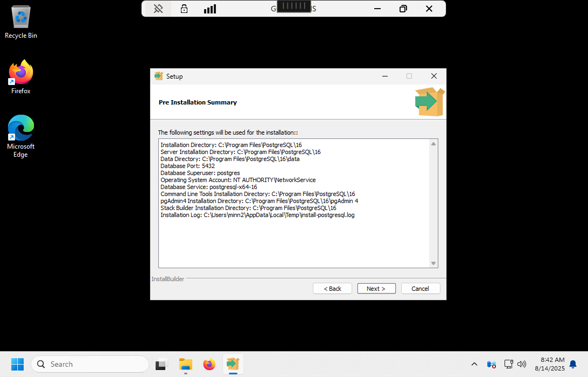Go back with the Back button

click(x=332, y=289)
